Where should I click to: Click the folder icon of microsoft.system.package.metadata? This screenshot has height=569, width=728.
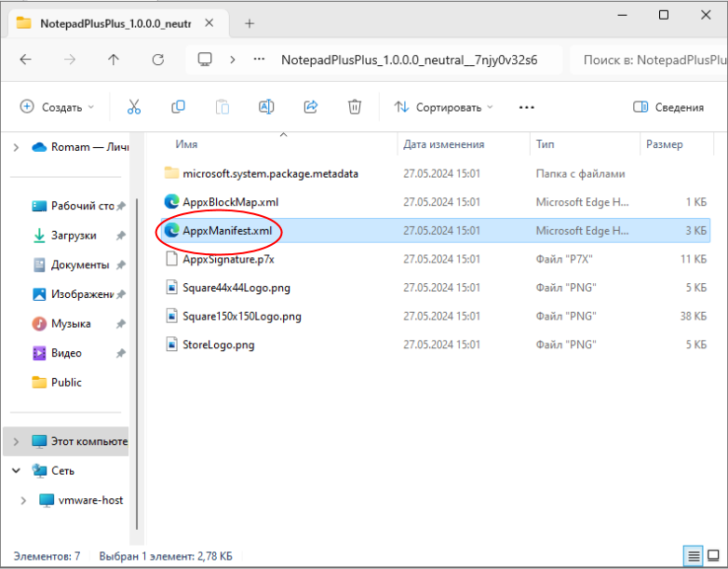coord(172,173)
